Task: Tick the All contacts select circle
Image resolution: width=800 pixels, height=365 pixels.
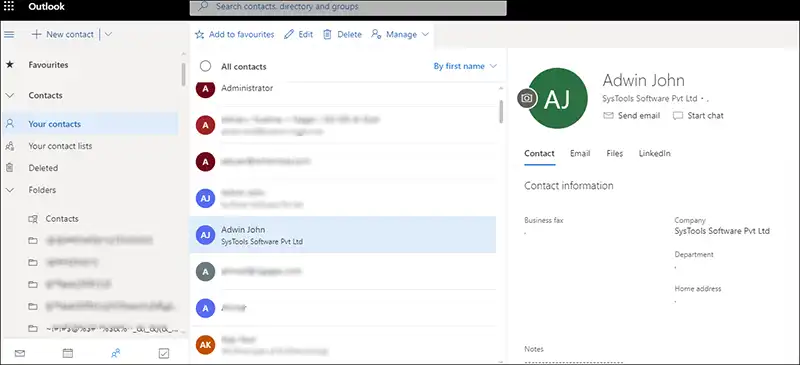Action: click(x=205, y=66)
